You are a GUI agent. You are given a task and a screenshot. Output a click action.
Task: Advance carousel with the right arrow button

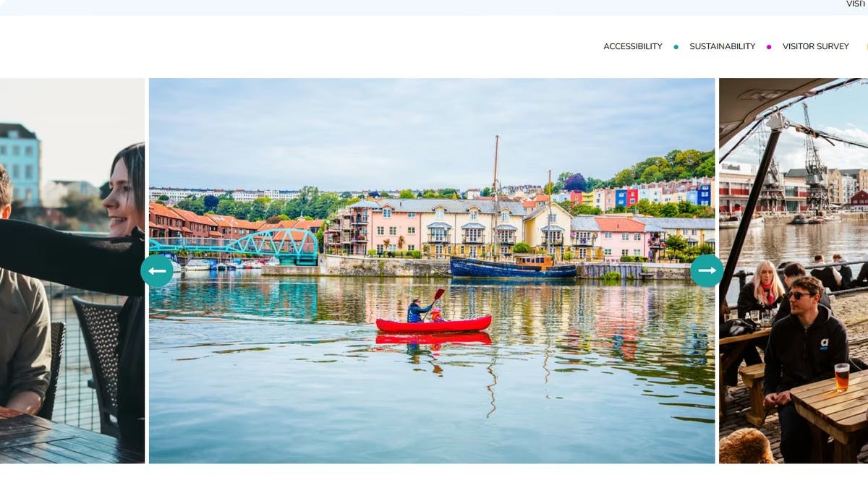pyautogui.click(x=707, y=271)
